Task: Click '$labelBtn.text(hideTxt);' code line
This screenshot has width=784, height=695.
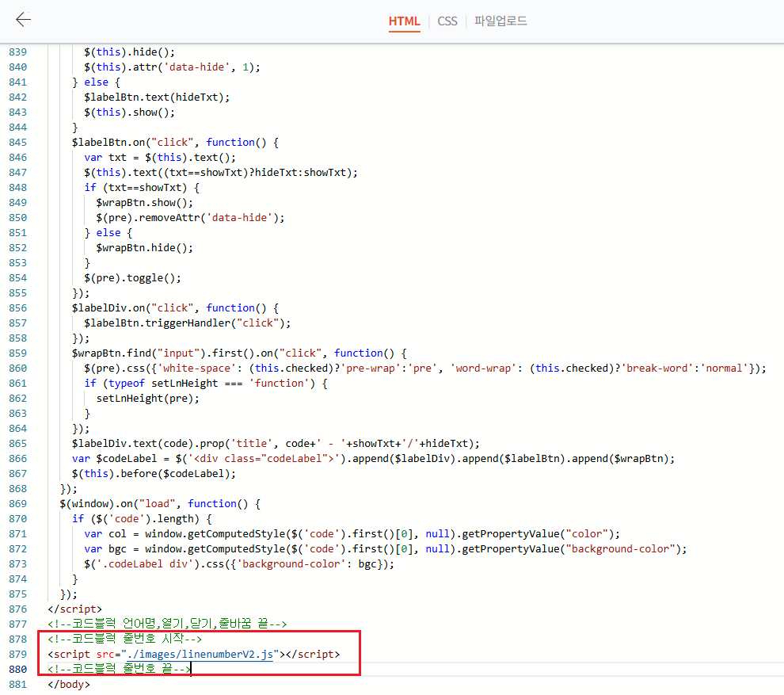Action: coord(157,97)
